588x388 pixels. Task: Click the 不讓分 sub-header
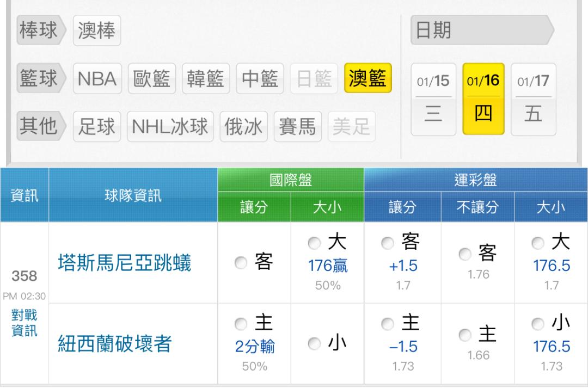478,207
